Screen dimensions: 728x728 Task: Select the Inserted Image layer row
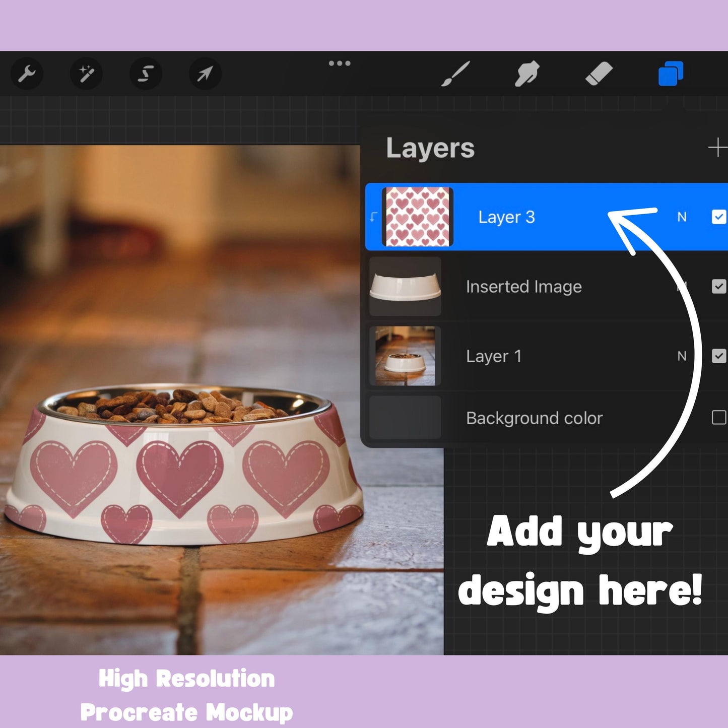(x=524, y=287)
